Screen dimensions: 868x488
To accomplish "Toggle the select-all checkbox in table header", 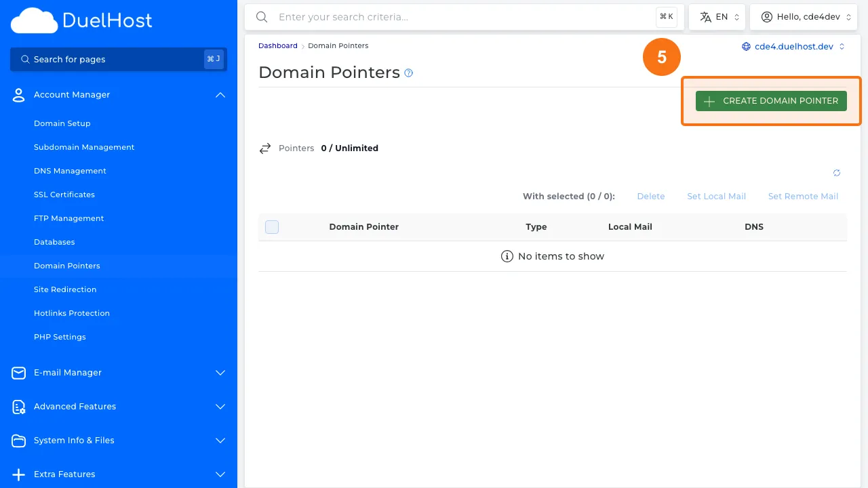I will click(272, 227).
